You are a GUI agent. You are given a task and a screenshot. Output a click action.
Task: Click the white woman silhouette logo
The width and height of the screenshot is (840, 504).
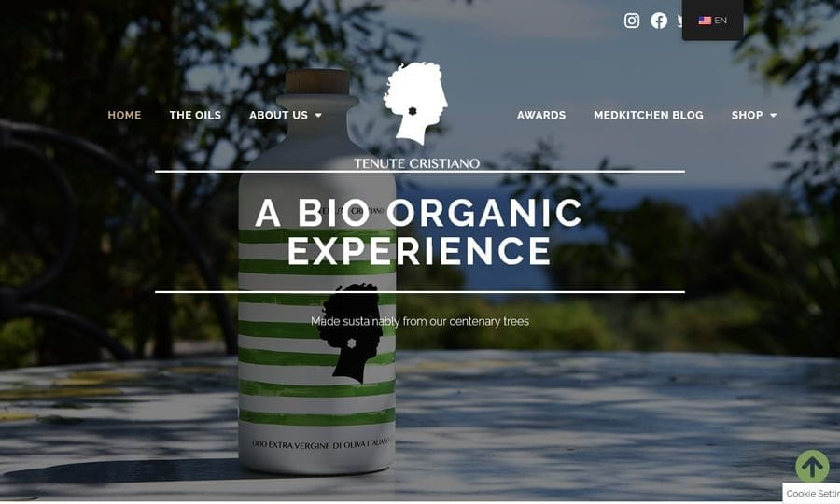click(415, 103)
